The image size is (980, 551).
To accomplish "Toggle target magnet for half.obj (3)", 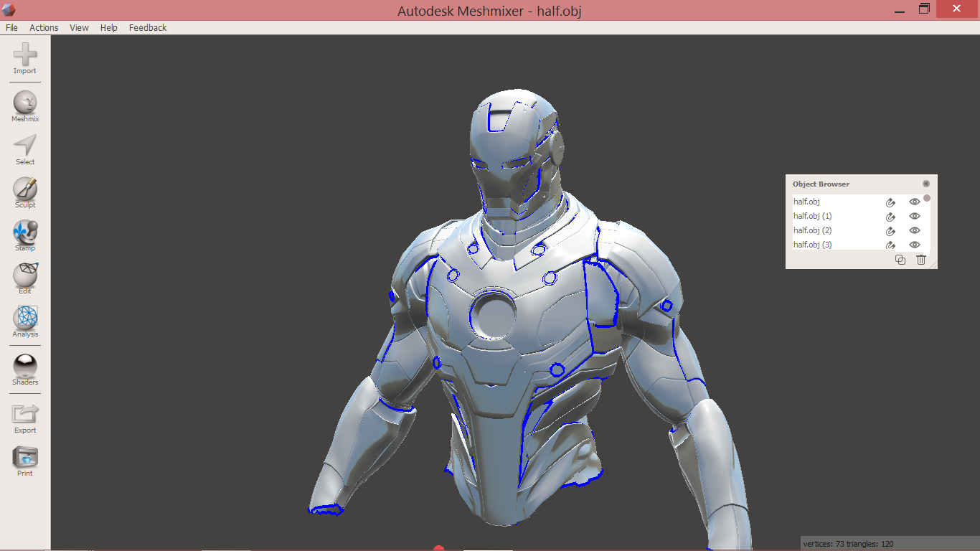I will click(890, 245).
